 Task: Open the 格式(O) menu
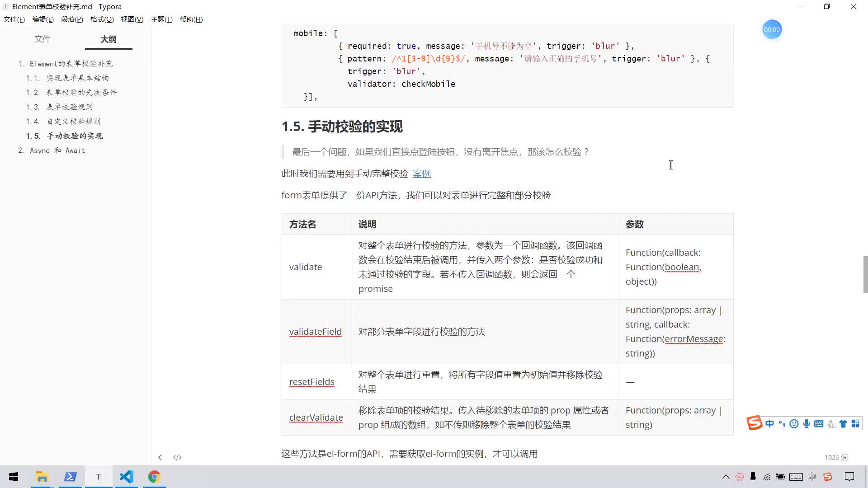coord(102,19)
